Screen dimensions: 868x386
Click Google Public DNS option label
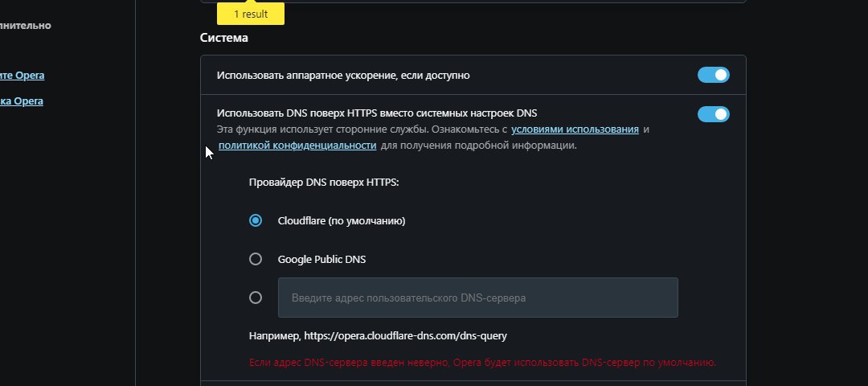(x=321, y=259)
